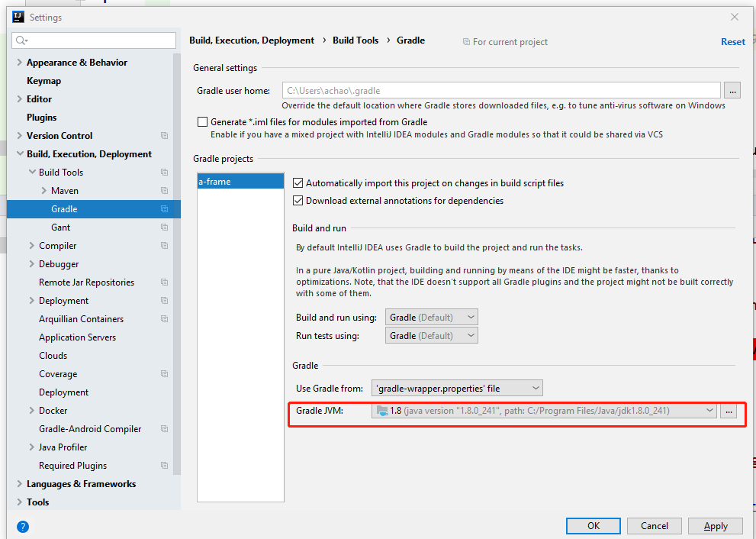Click the Reset link
The height and width of the screenshot is (539, 756).
[733, 42]
